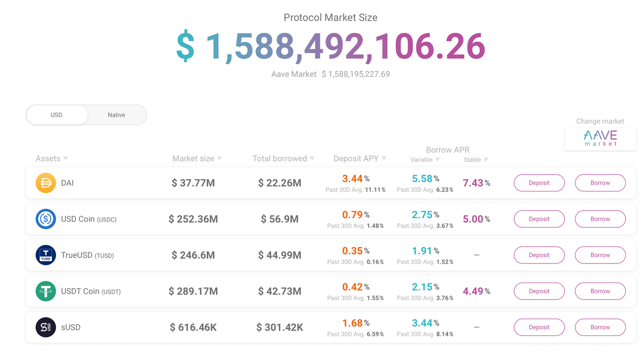Sort by Market size arrow
The width and height of the screenshot is (644, 362).
click(219, 159)
